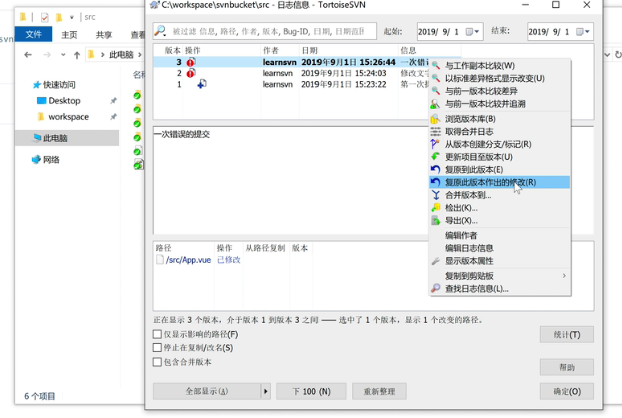
Task: Click the Explorer up arrow
Action: 77,55
